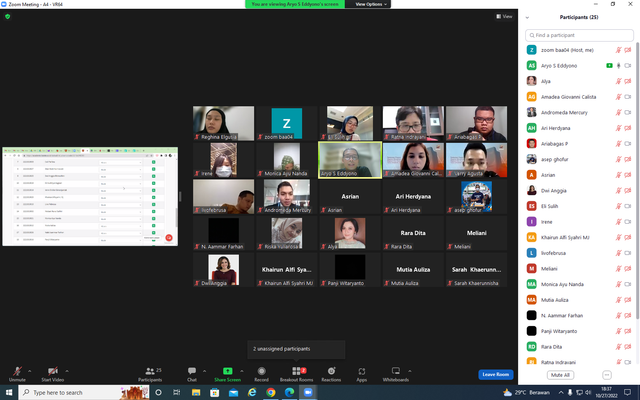Screen dimensions: 640x400
Task: Toggle video icon for Amadea Giovanni Calista
Action: pyautogui.click(x=628, y=97)
